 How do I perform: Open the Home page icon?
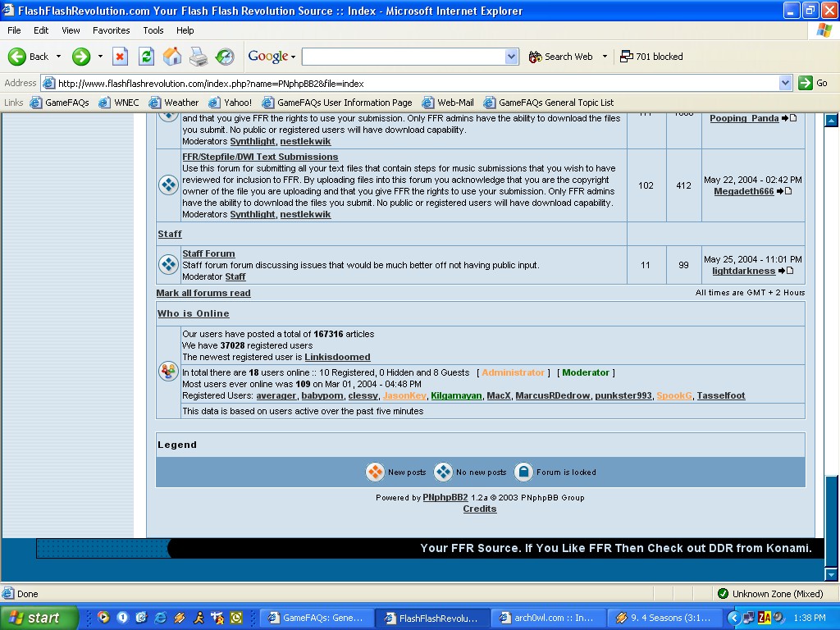coord(172,57)
